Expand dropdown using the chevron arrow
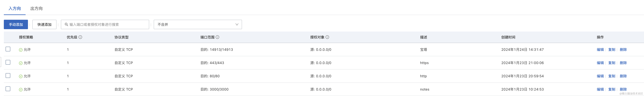The height and width of the screenshot is (96, 644). pyautogui.click(x=237, y=24)
